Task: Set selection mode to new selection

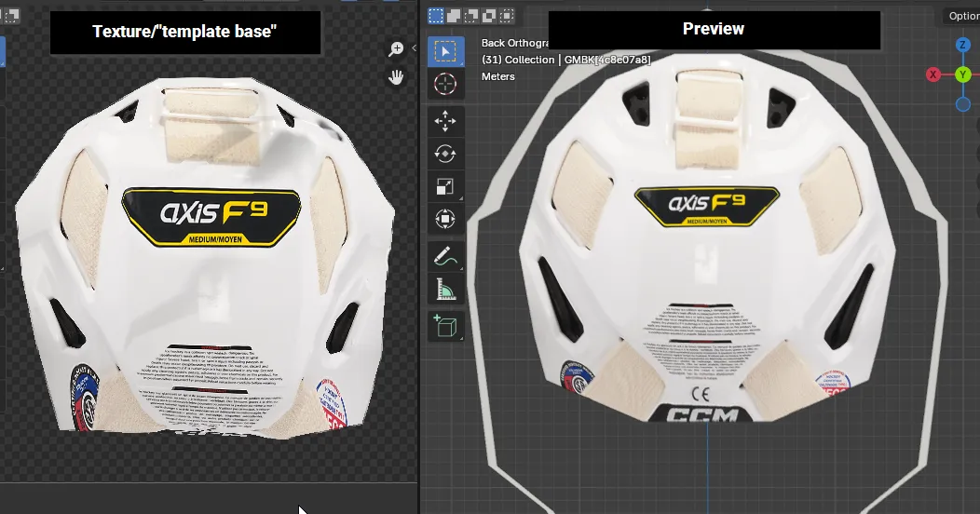Action: (436, 16)
